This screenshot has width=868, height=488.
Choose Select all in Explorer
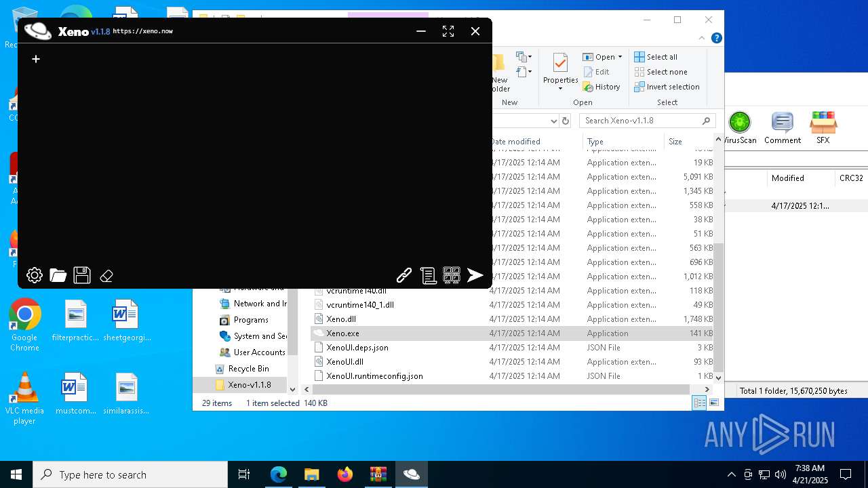pos(656,57)
